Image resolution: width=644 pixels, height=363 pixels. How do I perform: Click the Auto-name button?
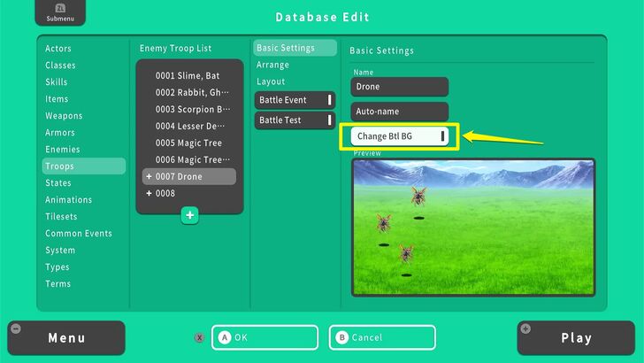point(399,112)
